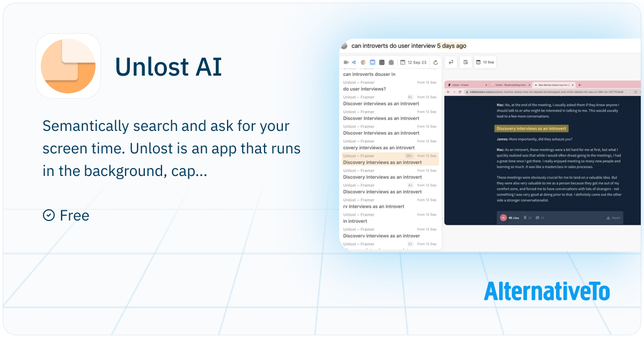This screenshot has width=644, height=338.
Task: Switch to 'Unlost – Framer' browser tab in preview
Action: [467, 85]
